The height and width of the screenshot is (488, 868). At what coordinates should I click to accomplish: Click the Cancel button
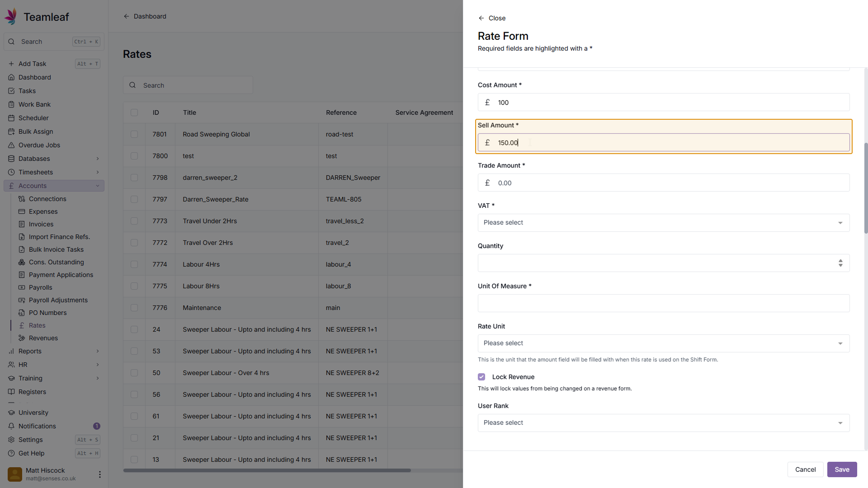coord(805,469)
